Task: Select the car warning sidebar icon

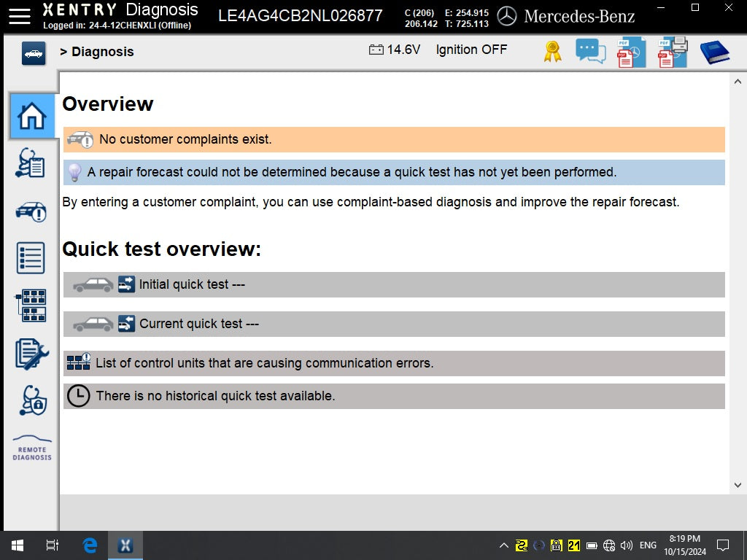Action: click(x=31, y=211)
